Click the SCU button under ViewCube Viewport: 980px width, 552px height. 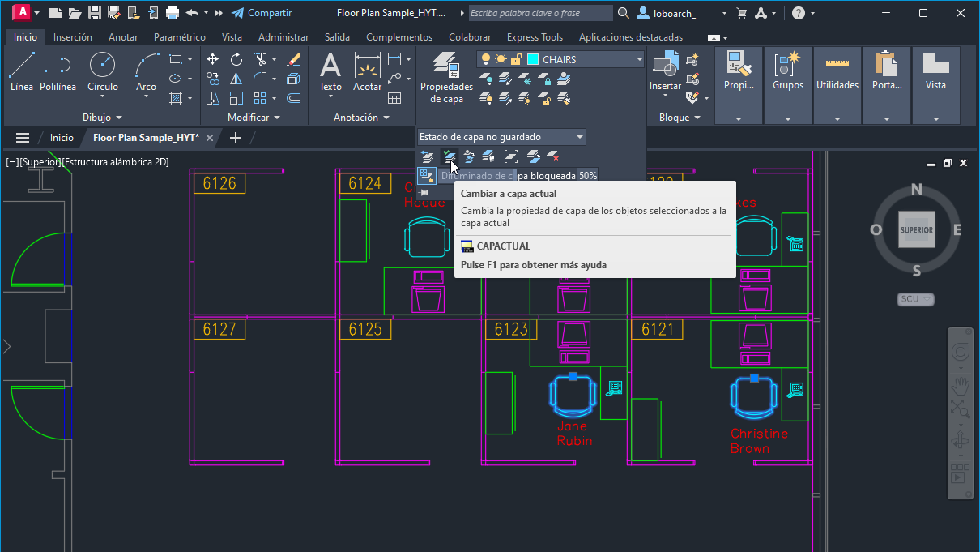[x=915, y=299]
